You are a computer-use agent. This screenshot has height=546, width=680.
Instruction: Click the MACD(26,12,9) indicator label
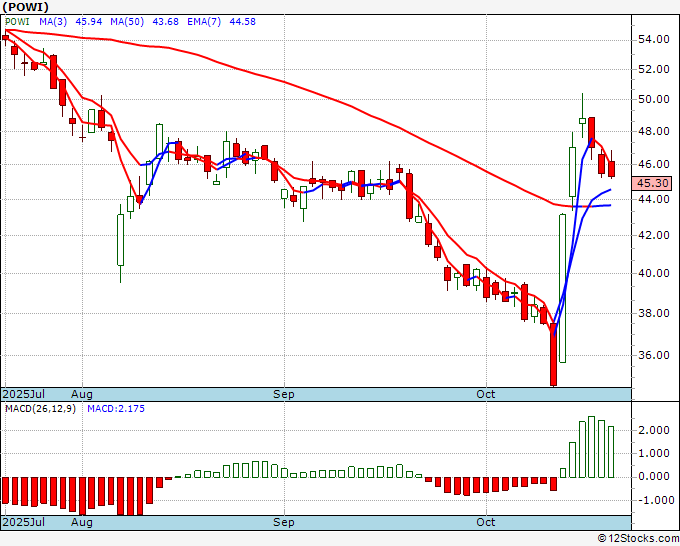40,409
